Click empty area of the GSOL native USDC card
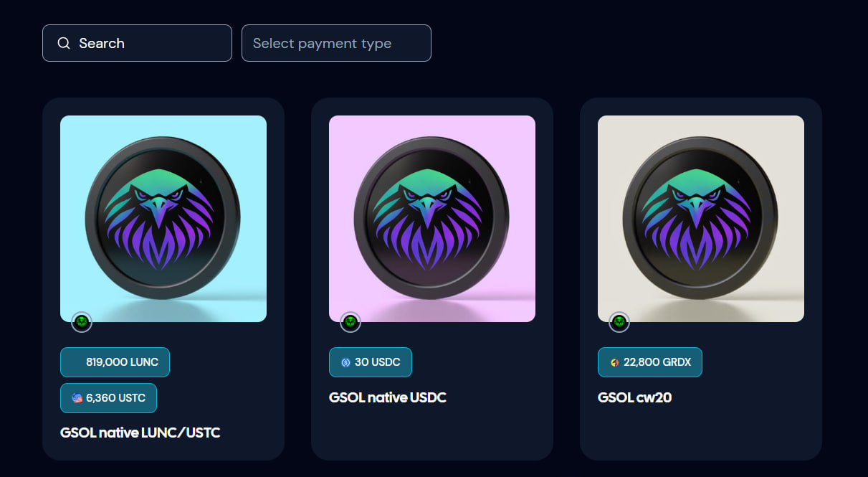This screenshot has height=477, width=868. click(432, 433)
